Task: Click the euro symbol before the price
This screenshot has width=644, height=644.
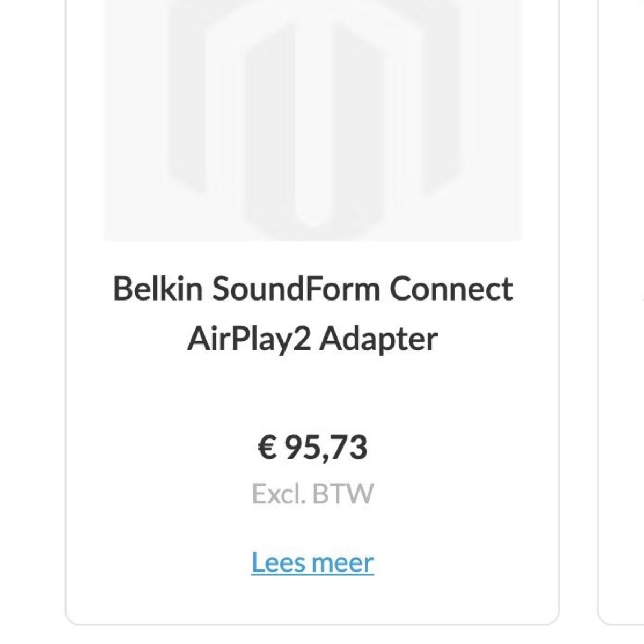Action: pyautogui.click(x=267, y=448)
